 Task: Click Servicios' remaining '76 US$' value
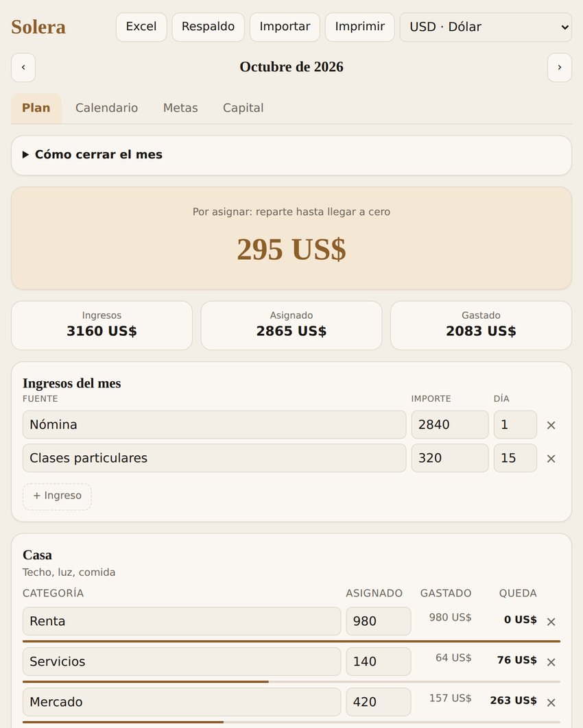516,659
